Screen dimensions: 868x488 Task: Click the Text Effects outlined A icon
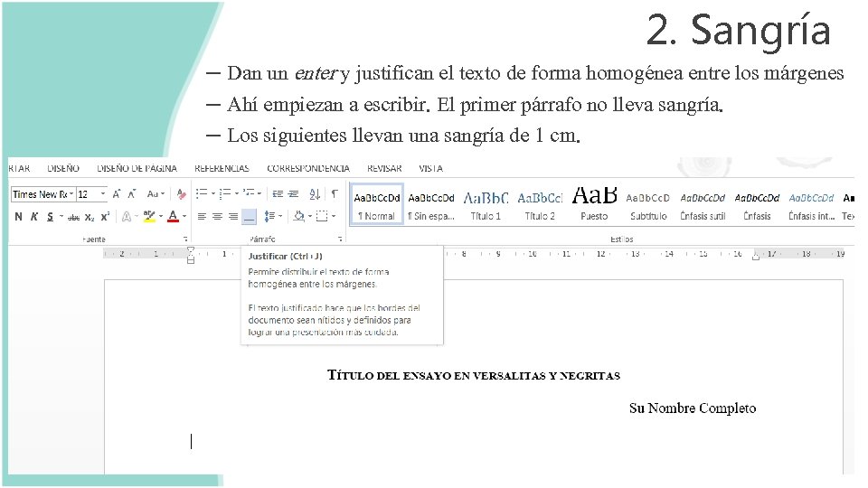coord(127,216)
